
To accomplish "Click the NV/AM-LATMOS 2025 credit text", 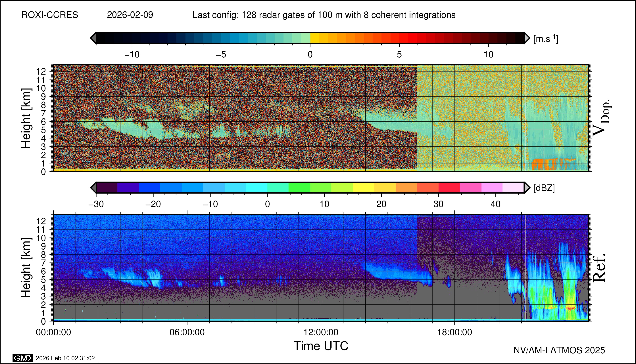I will (x=559, y=350).
